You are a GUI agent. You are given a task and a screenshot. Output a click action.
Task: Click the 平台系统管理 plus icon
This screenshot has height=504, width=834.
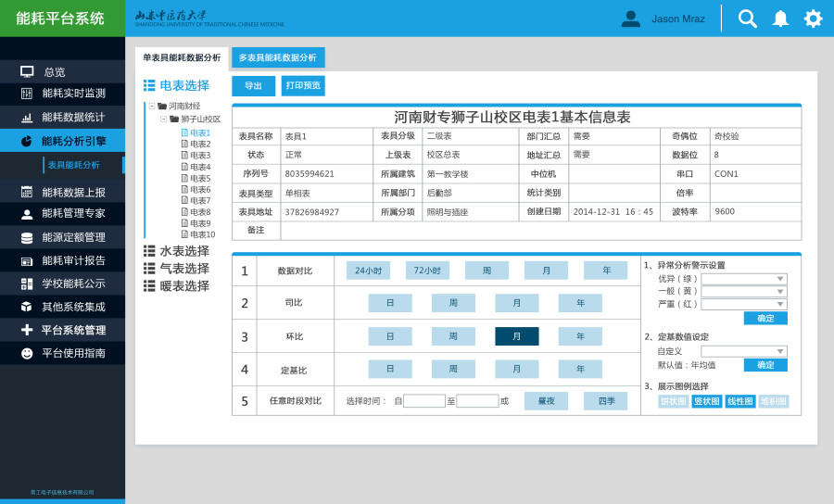[27, 330]
